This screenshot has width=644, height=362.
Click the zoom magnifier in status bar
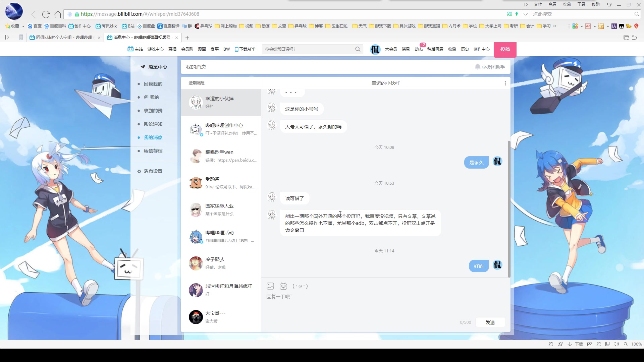pyautogui.click(x=626, y=344)
